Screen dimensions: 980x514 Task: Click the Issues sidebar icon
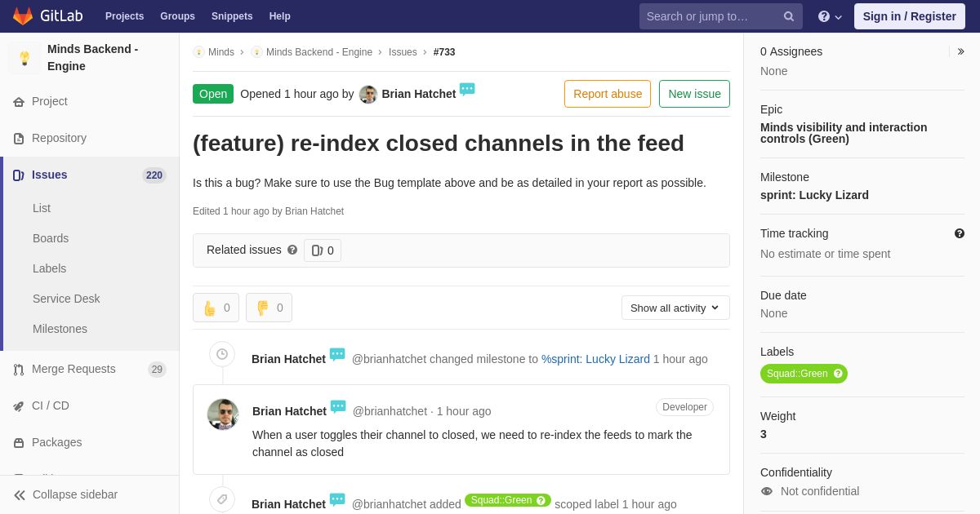tap(19, 175)
